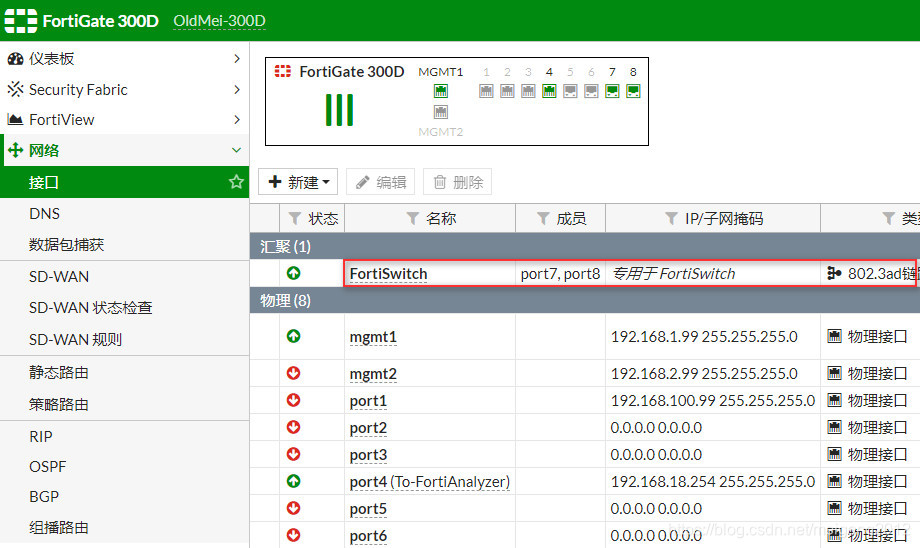
Task: Open the port5 interface name
Action: tap(368, 509)
